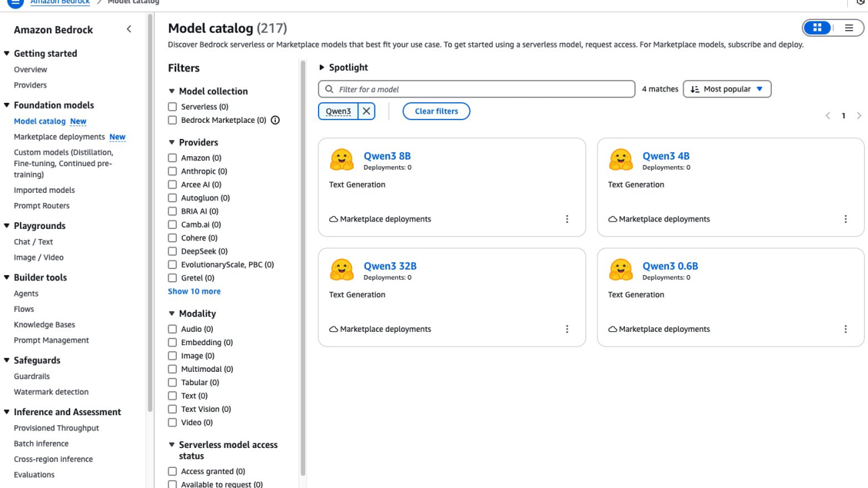Image resolution: width=868 pixels, height=488 pixels.
Task: Click the Bedrock Marketplace info icon
Action: pos(275,120)
